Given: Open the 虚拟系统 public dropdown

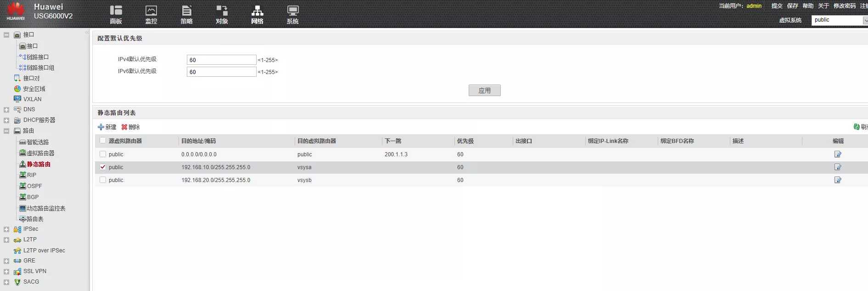Looking at the screenshot, I should click(x=839, y=20).
